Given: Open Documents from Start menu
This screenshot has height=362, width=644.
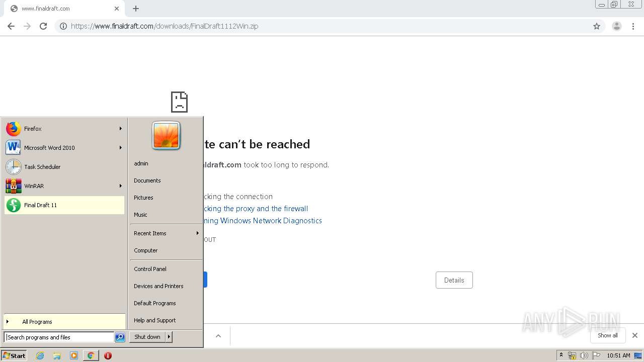Looking at the screenshot, I should coord(147,180).
